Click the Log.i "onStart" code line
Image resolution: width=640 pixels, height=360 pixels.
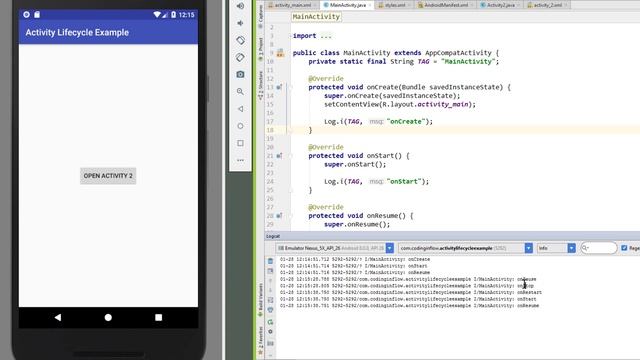coord(376,182)
